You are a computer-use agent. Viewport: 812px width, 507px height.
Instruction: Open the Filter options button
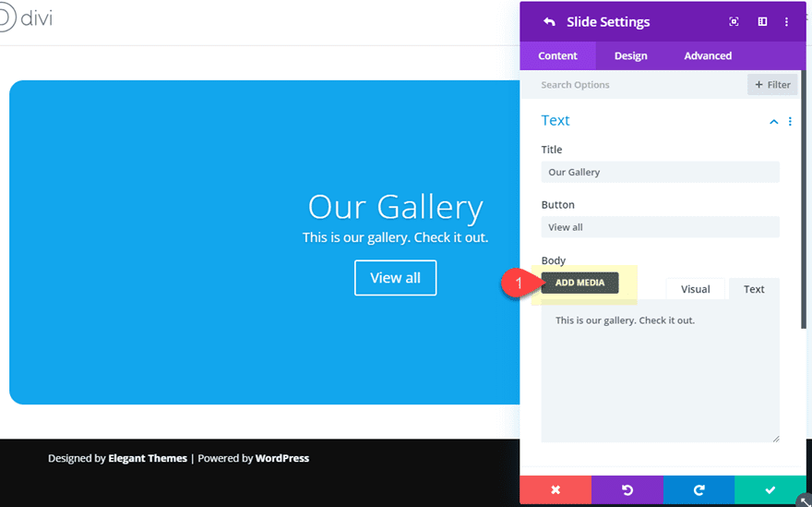pos(772,85)
